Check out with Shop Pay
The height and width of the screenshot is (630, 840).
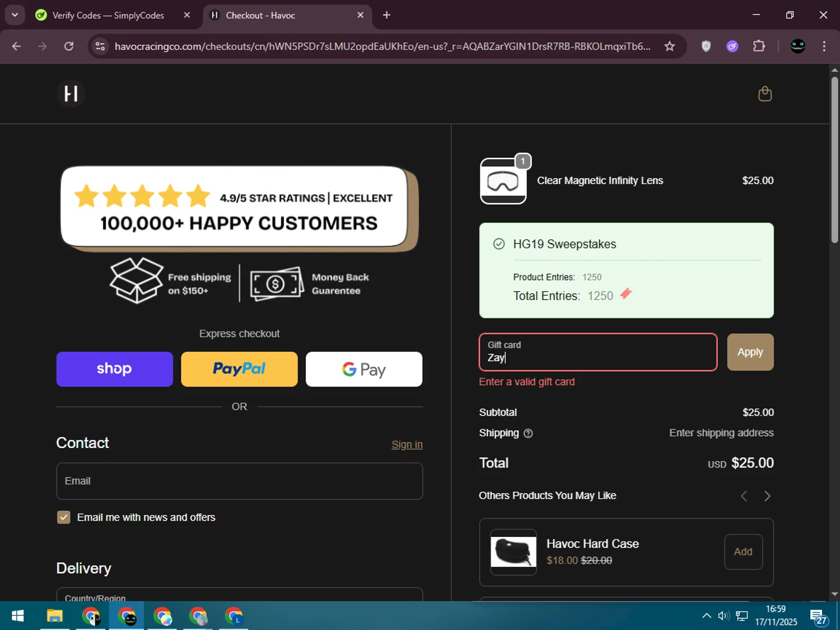[115, 369]
